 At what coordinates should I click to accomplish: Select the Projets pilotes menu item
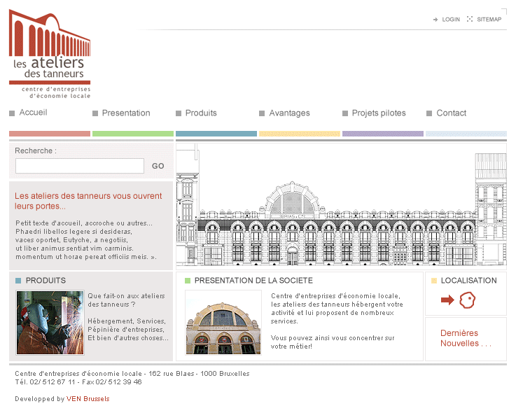[379, 113]
